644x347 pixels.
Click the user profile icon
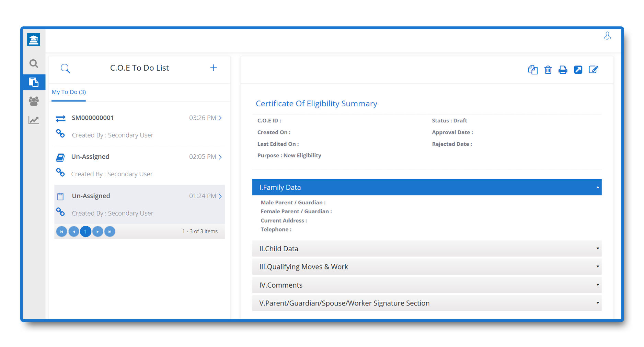click(607, 36)
